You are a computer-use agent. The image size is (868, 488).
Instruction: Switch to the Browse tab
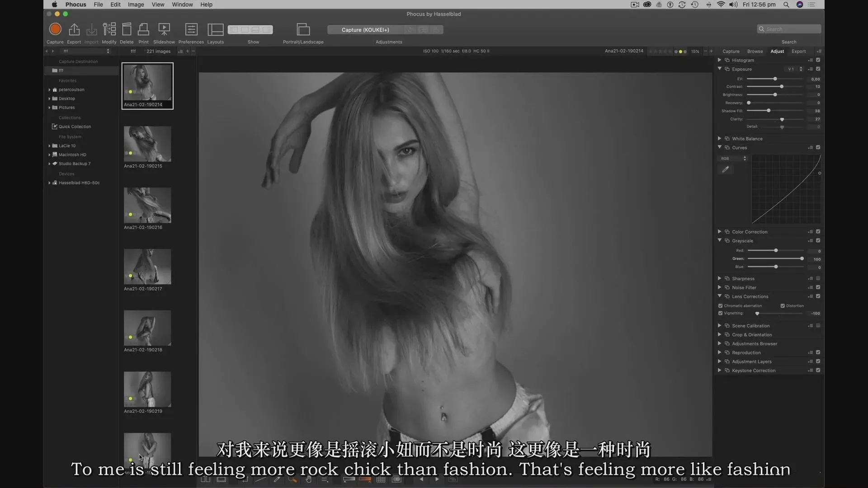point(755,52)
